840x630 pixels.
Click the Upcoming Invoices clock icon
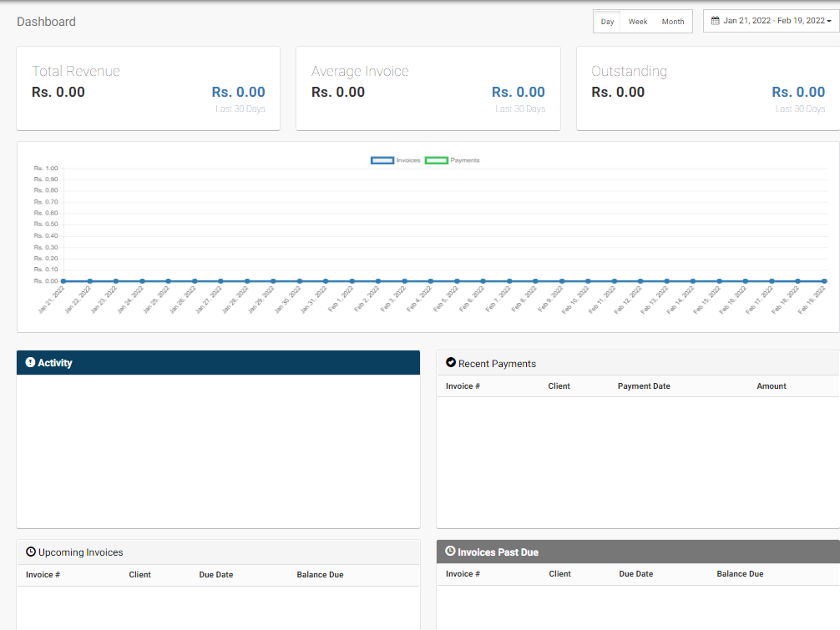tap(31, 552)
